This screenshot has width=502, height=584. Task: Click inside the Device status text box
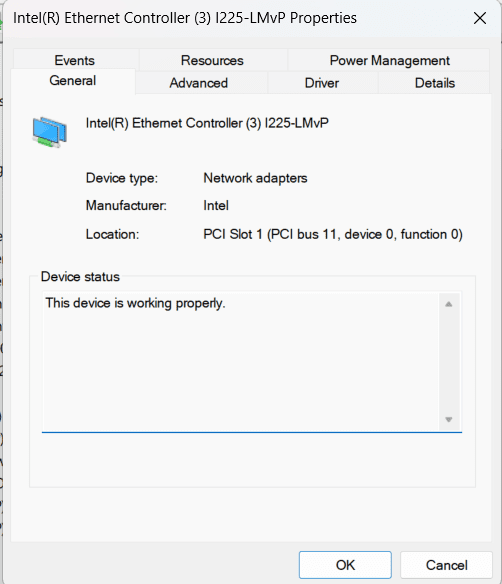252,362
